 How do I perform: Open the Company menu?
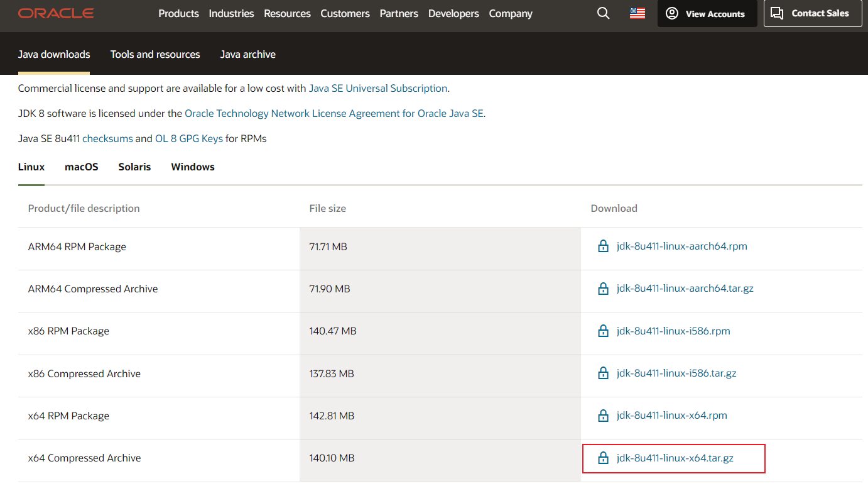point(511,13)
